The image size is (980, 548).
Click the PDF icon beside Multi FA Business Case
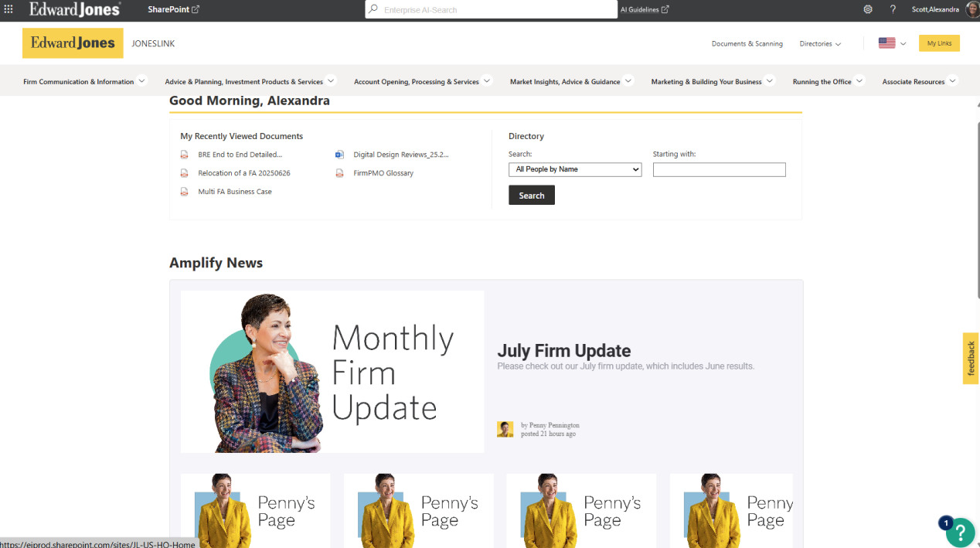click(185, 192)
